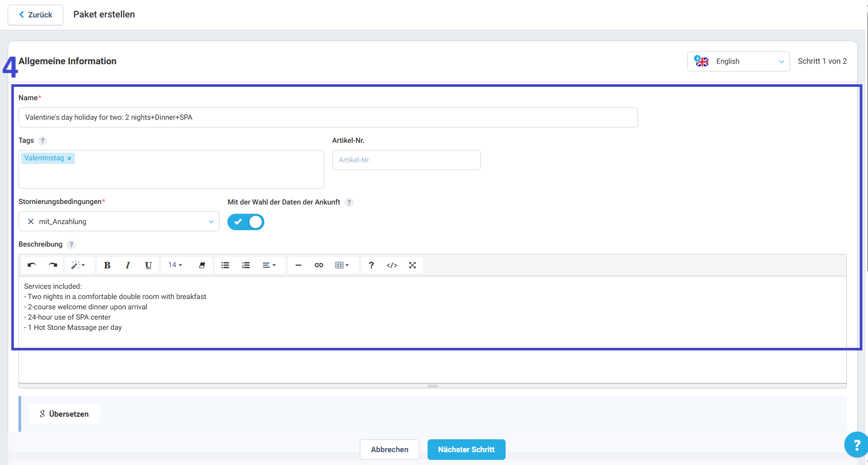
Task: Remove the Valentinstag tag
Action: pos(69,158)
